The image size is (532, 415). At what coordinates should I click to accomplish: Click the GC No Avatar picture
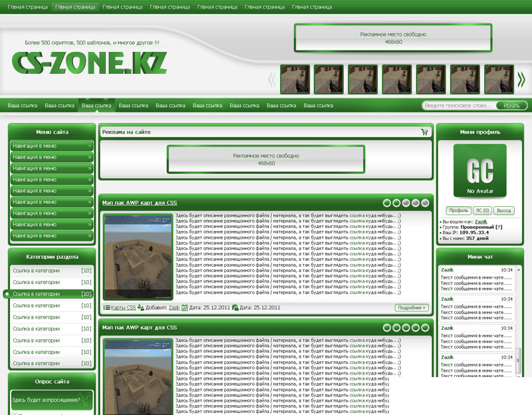479,171
